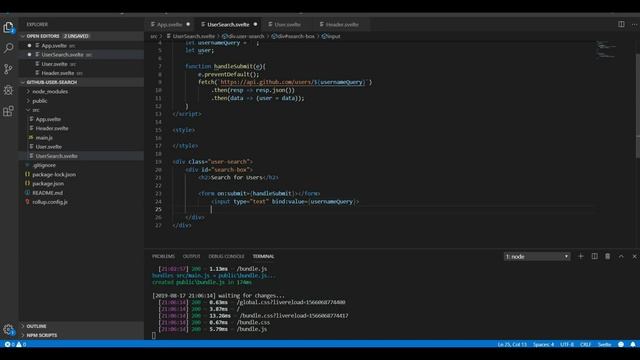Create a new terminal with plus icon
The height and width of the screenshot is (360, 640).
tap(581, 256)
